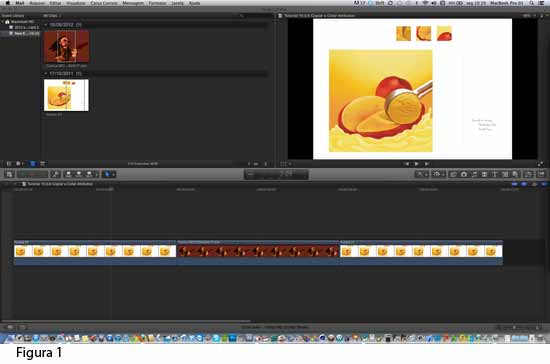This screenshot has height=364, width=550.
Task: Open the Inspector panel button
Action: pyautogui.click(x=528, y=174)
